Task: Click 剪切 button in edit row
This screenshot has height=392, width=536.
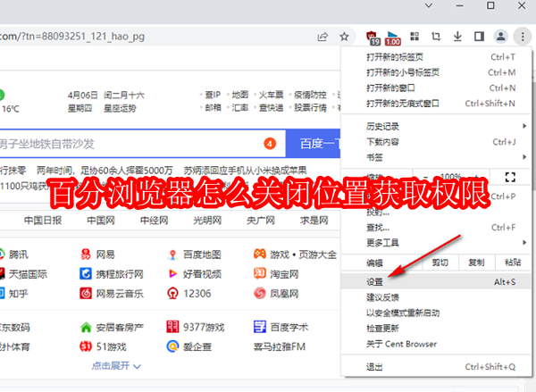Action: [x=440, y=263]
